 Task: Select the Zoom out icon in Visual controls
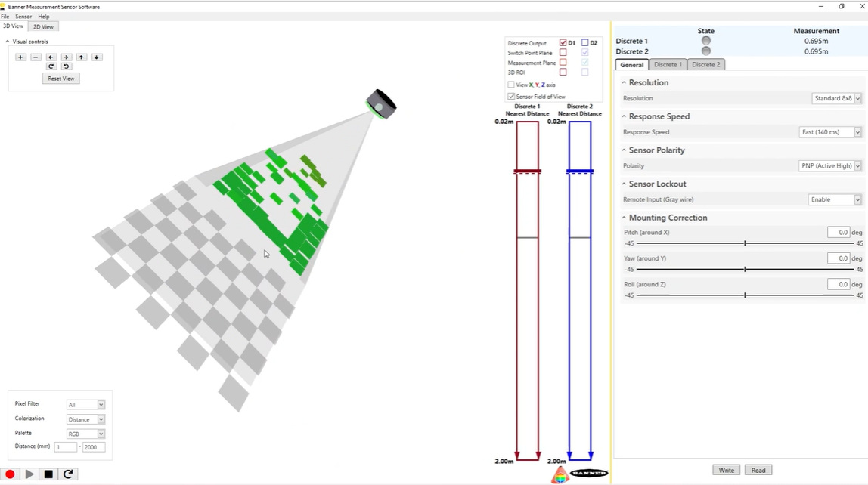tap(36, 57)
